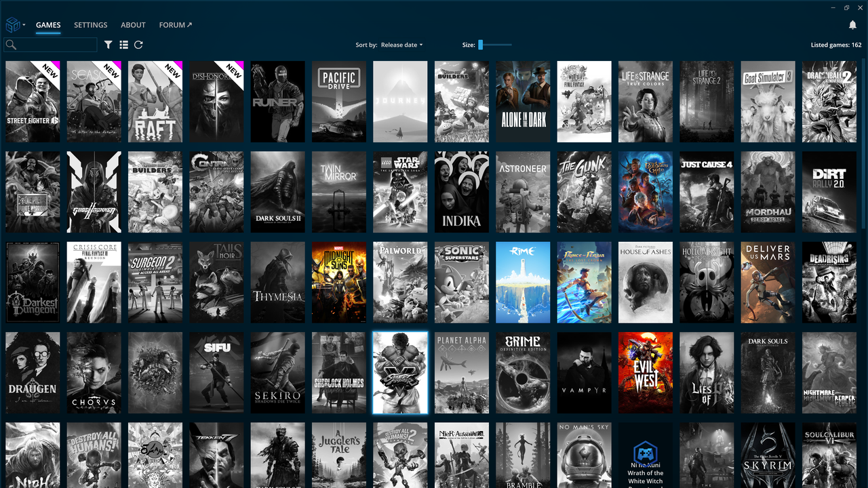The width and height of the screenshot is (868, 488).
Task: Select the Dirt Rally 2.0 cover
Action: coord(829,192)
